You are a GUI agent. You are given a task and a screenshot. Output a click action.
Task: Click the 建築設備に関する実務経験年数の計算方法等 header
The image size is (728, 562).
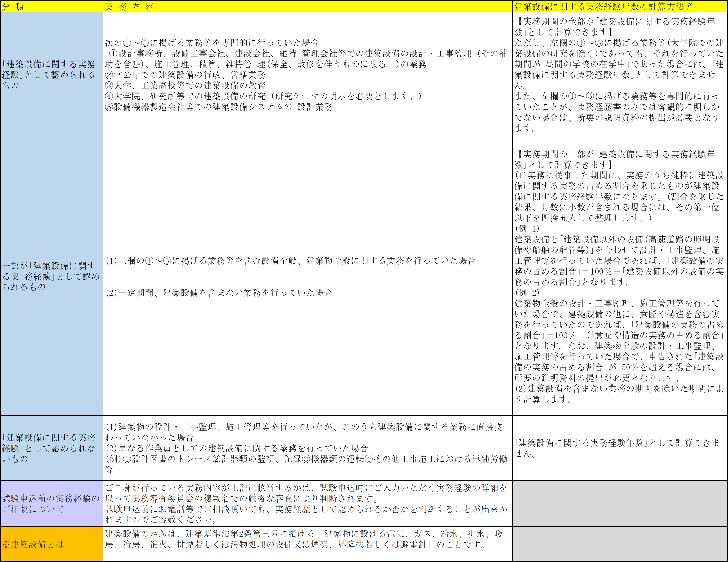coord(619,6)
